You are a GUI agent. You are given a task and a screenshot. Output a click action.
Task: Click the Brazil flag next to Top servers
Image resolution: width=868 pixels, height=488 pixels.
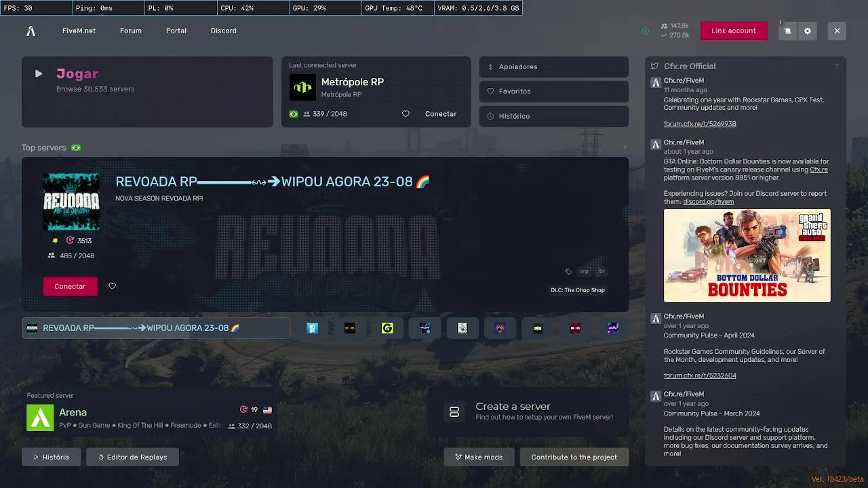click(x=76, y=148)
